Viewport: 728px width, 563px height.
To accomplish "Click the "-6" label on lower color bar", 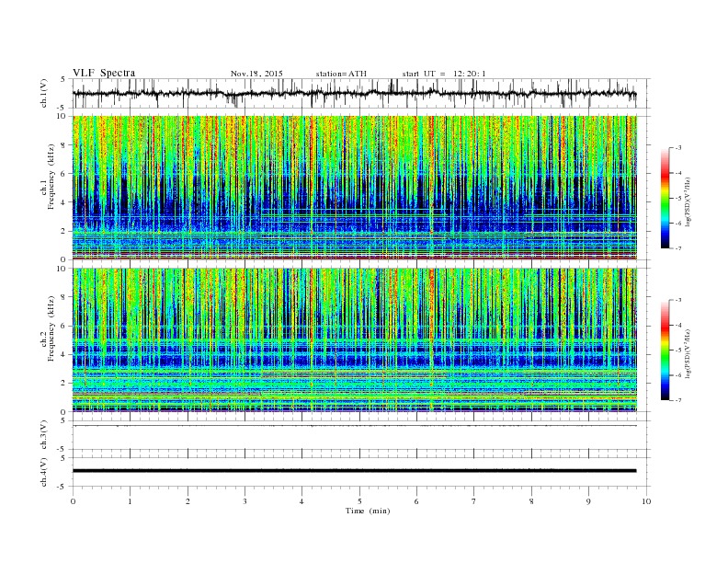I will pyautogui.click(x=678, y=375).
